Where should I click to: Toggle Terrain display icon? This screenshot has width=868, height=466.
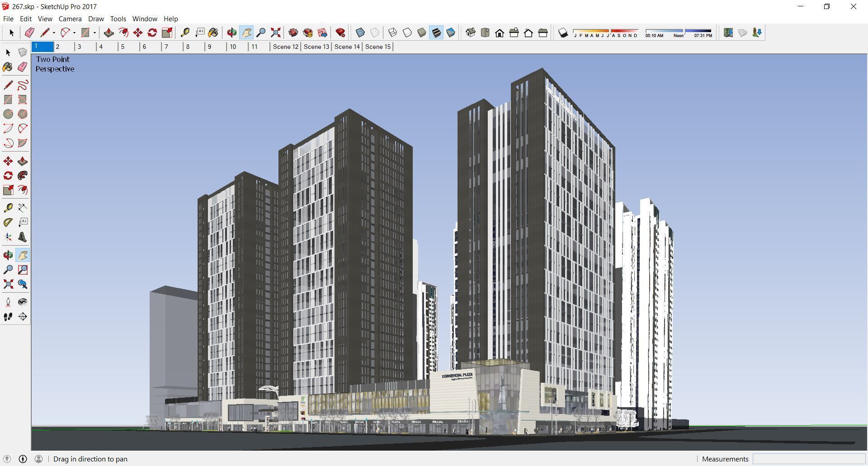click(x=743, y=33)
